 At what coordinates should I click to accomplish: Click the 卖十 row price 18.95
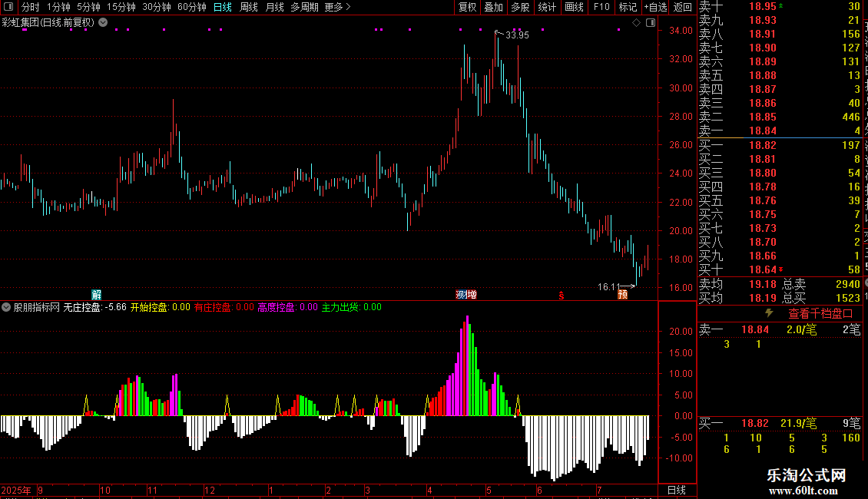tap(763, 6)
